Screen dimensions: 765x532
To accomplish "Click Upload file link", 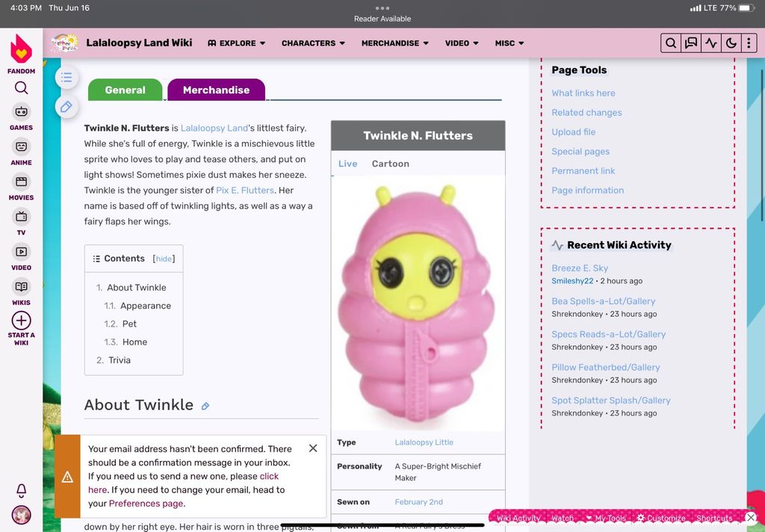I will point(573,132).
